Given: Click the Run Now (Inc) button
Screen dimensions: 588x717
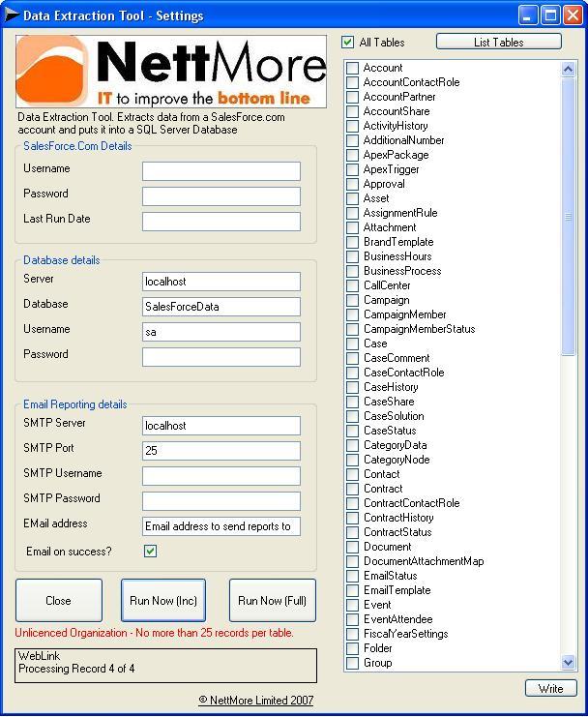Looking at the screenshot, I should click(163, 600).
